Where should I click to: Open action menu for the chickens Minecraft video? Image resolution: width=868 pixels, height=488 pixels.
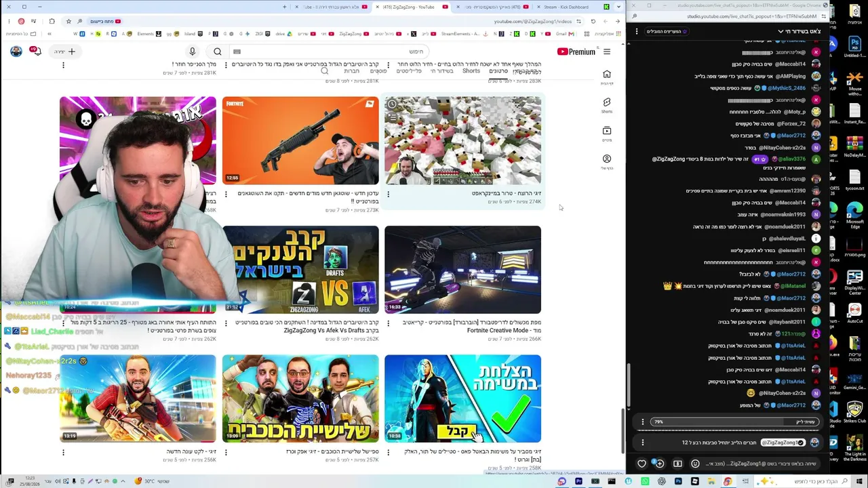pos(388,194)
